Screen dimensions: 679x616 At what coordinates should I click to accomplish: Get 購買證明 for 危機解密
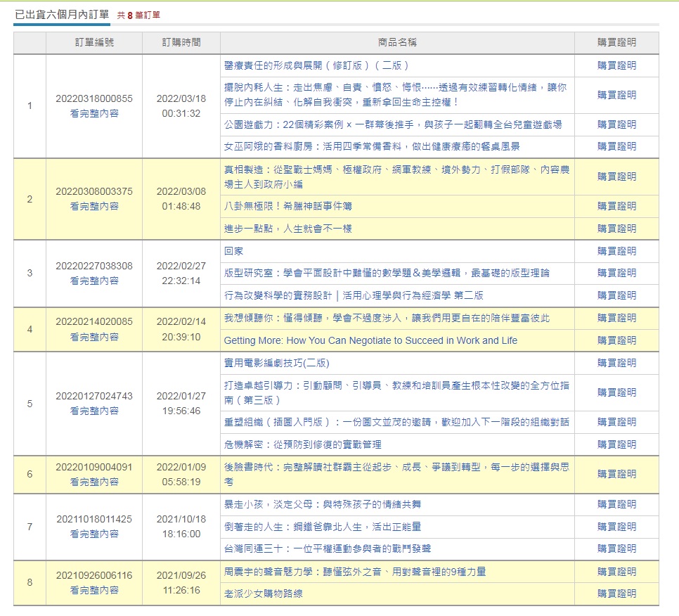(x=616, y=444)
